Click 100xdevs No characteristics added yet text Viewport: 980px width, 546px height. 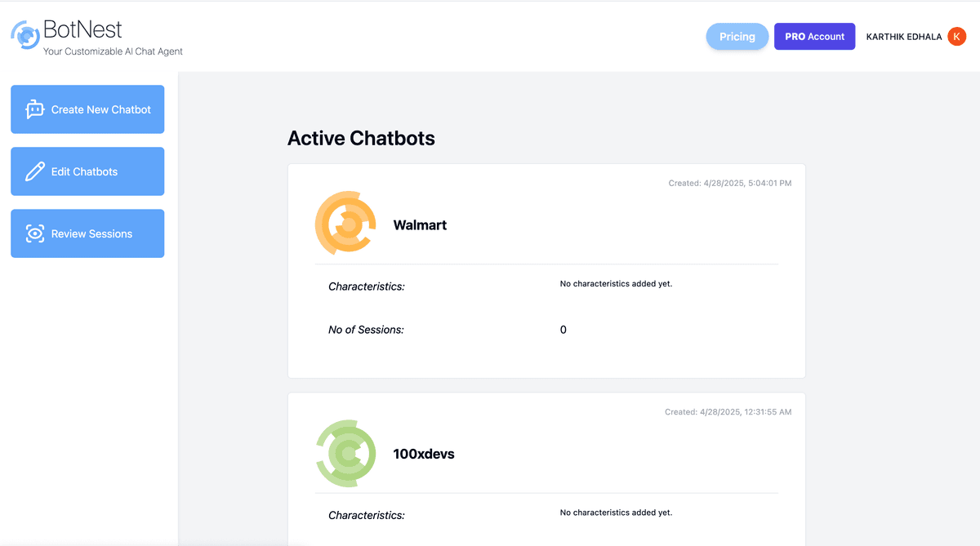click(x=616, y=513)
